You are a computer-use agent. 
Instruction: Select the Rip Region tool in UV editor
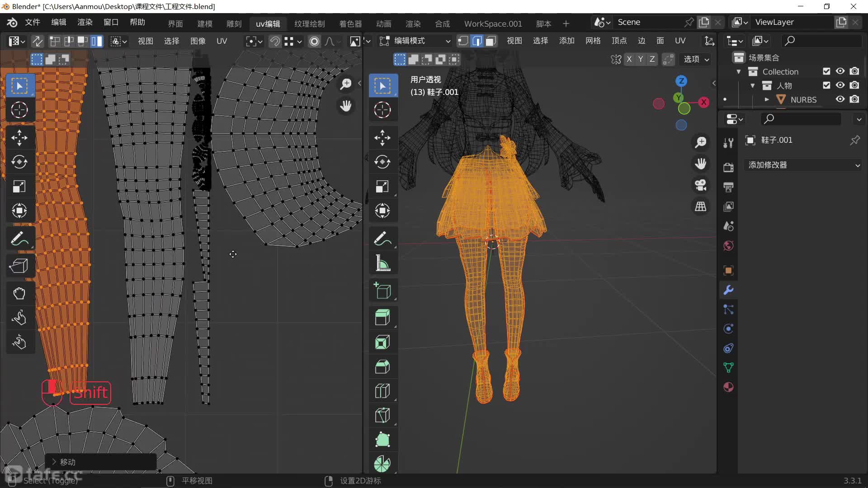pyautogui.click(x=19, y=266)
